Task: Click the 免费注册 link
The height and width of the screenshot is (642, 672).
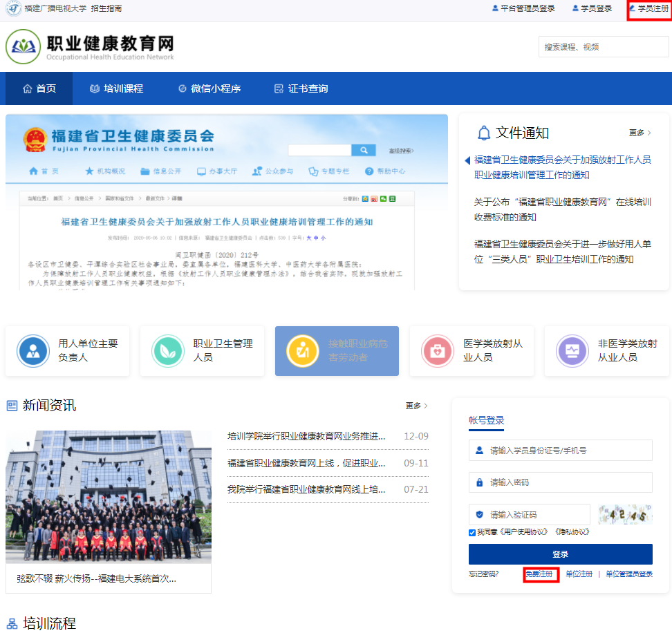Action: (540, 574)
